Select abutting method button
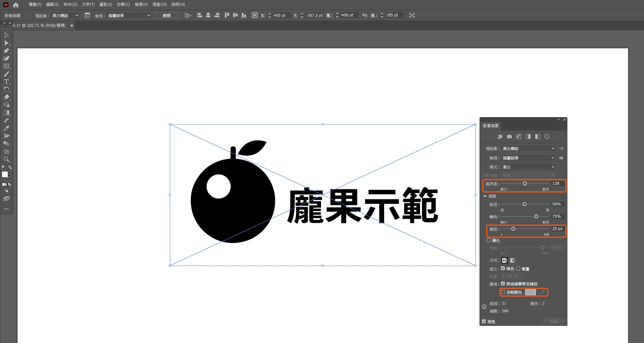Image resolution: width=644 pixels, height=343 pixels. (x=505, y=260)
